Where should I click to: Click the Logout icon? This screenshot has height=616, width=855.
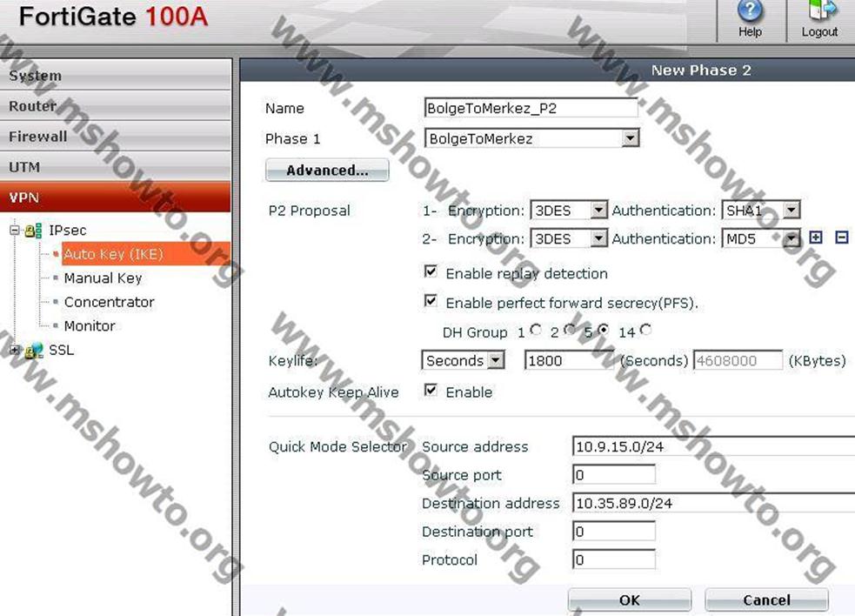click(x=820, y=11)
